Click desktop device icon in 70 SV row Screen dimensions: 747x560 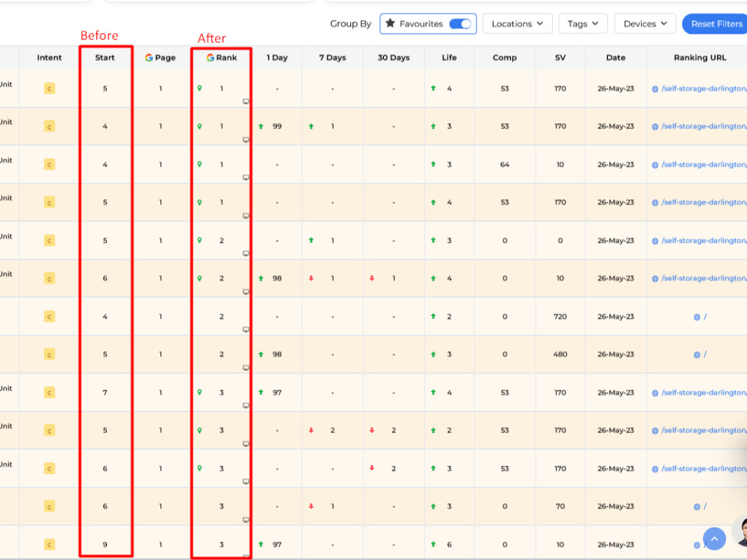pos(246,520)
